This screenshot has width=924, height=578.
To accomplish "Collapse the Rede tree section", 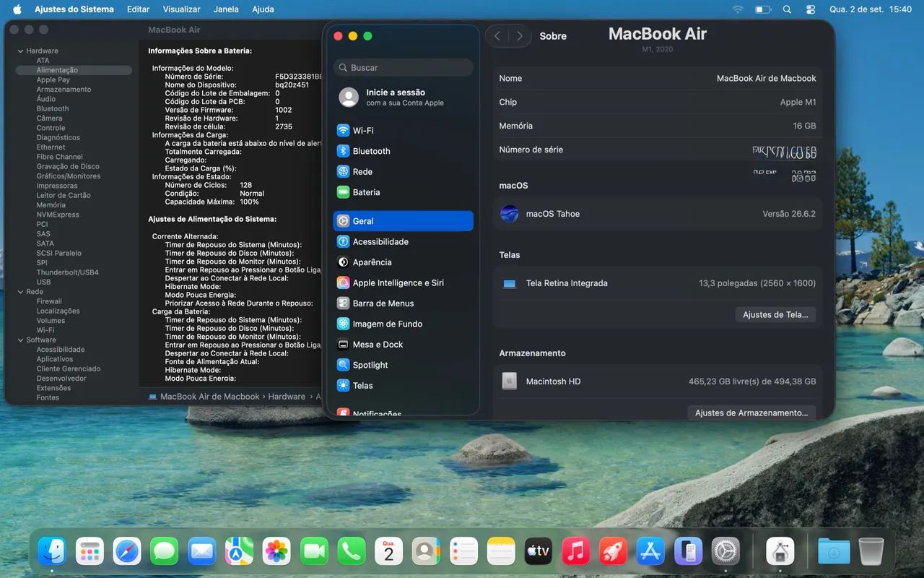I will [x=20, y=292].
